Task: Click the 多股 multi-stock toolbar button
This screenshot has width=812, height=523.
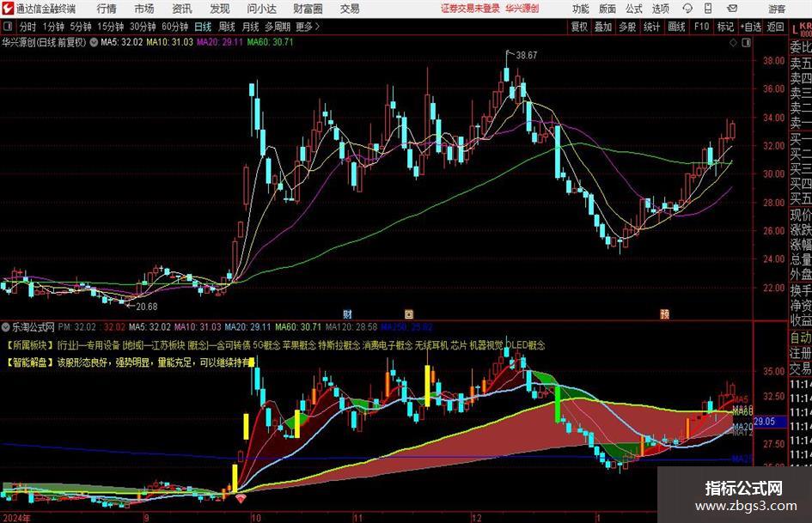Action: pos(627,27)
